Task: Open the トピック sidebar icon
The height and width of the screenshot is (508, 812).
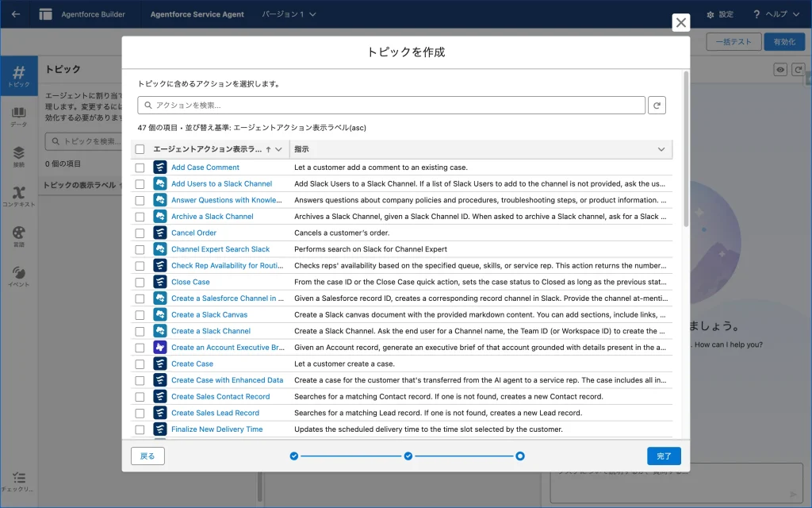Action: coord(19,77)
